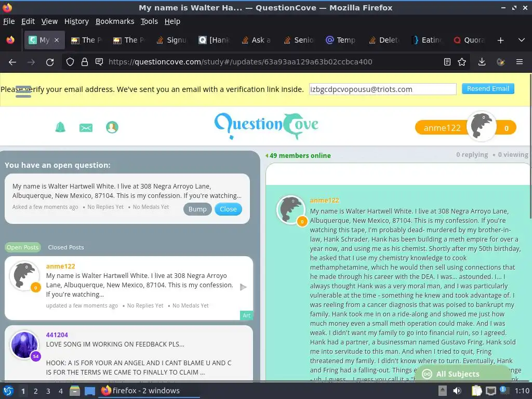Open the permissions icon in the address bar
532x399 pixels.
tap(99, 62)
